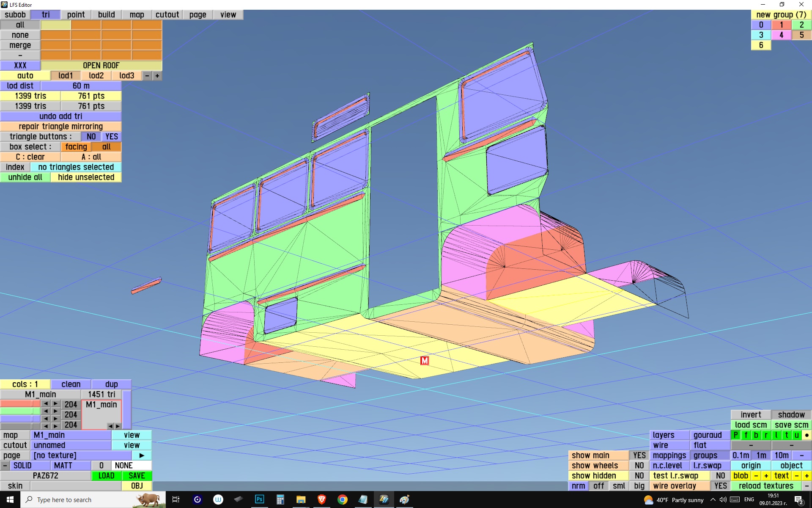The height and width of the screenshot is (508, 812).
Task: Click the blob size plus button
Action: [x=766, y=476]
